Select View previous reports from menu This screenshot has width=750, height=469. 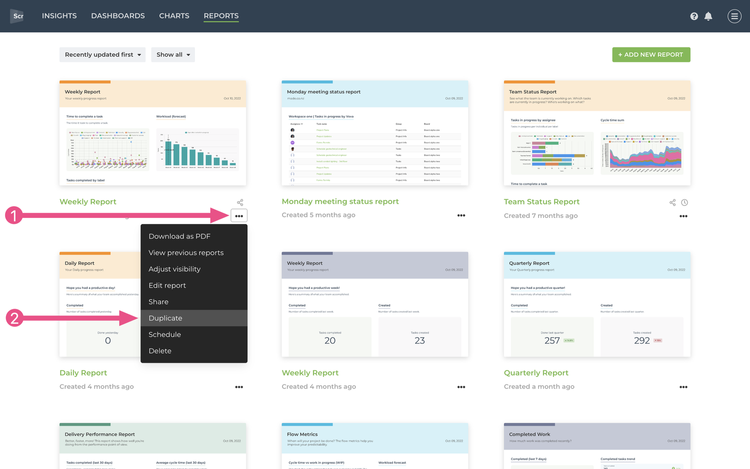point(194,252)
